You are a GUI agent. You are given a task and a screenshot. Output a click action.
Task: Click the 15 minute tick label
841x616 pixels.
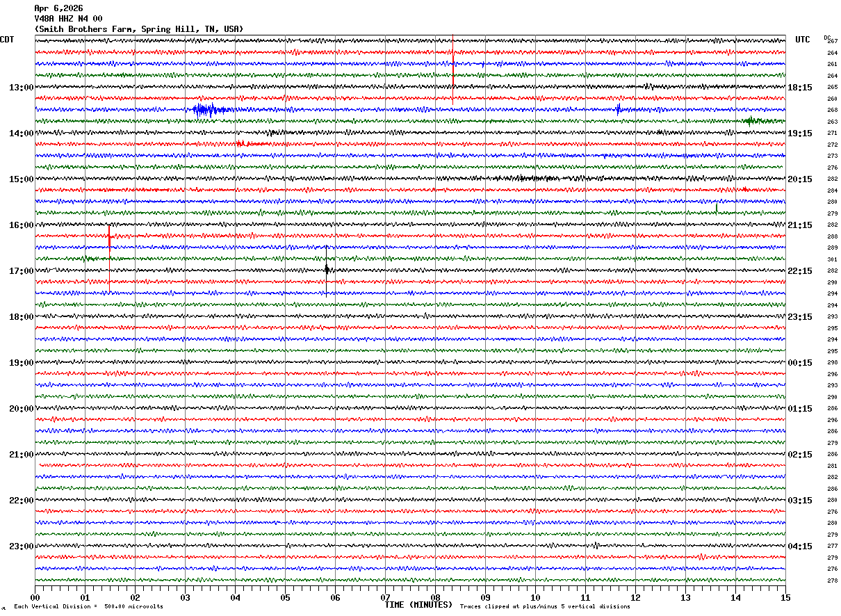785,597
